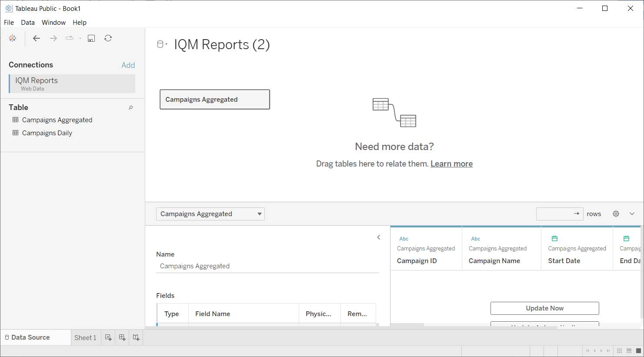Open the table search magnifier icon

tap(130, 107)
